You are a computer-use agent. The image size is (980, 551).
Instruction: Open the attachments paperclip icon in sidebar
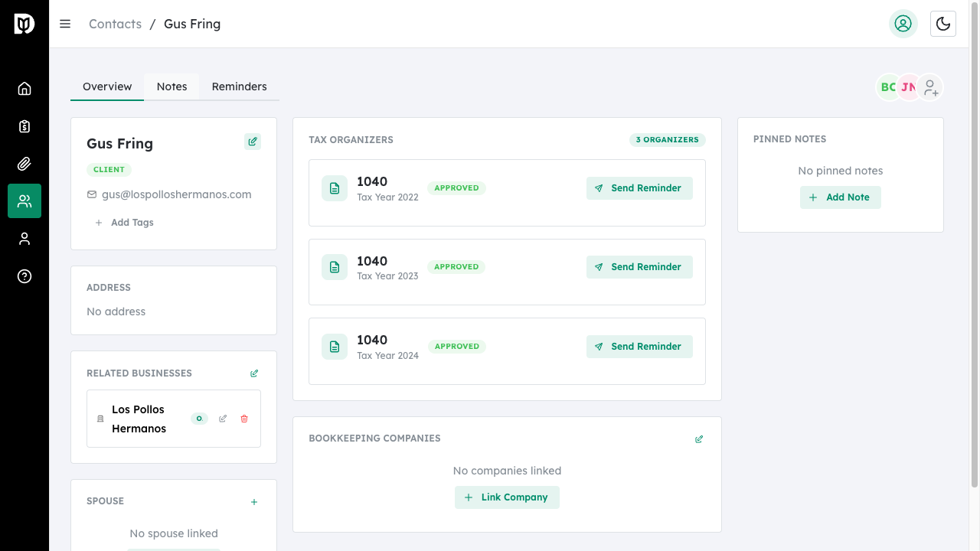click(24, 164)
